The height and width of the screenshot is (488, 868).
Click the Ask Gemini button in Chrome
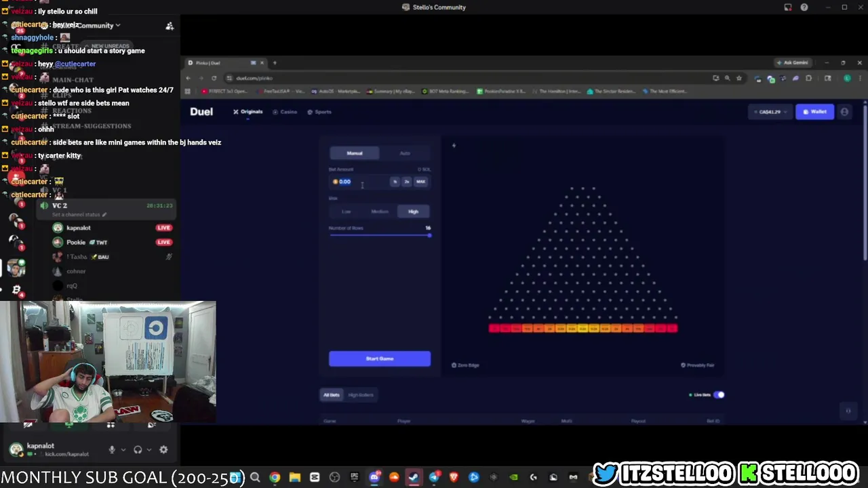pyautogui.click(x=793, y=63)
